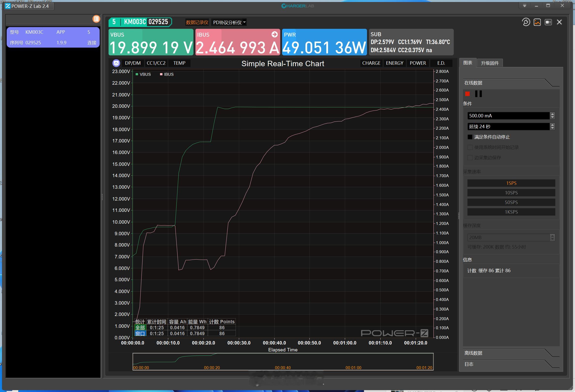Enable 满足条件自动停止 checkbox
Viewport: 575px width, 392px height.
pyautogui.click(x=470, y=137)
